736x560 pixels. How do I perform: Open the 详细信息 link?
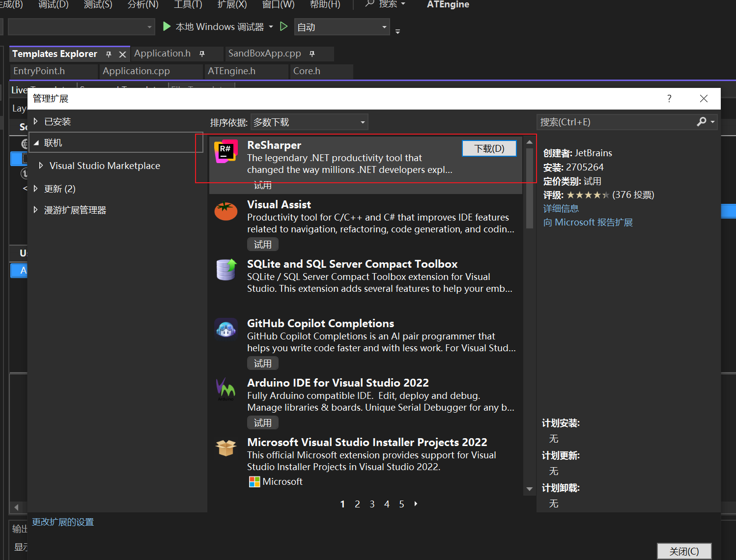561,209
